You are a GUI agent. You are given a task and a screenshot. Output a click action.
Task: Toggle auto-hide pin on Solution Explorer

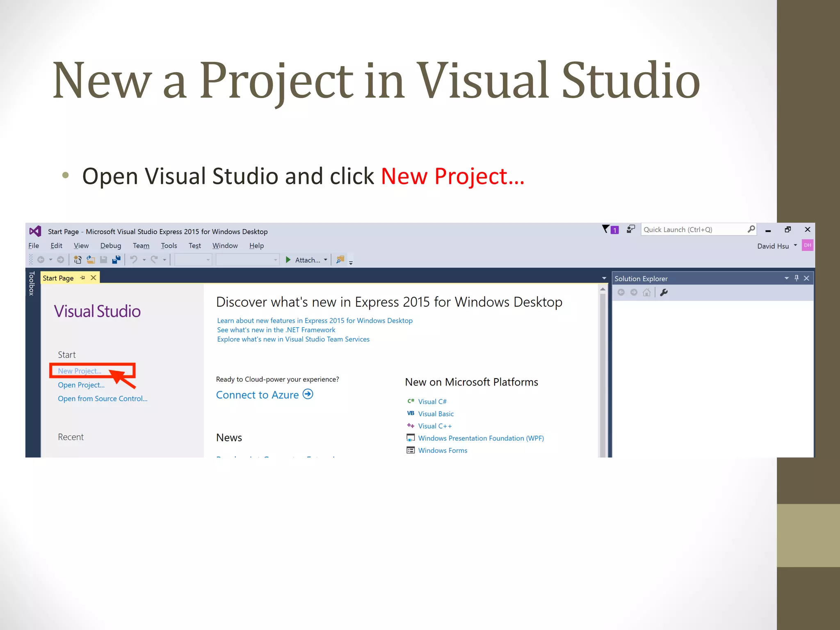[x=797, y=278]
